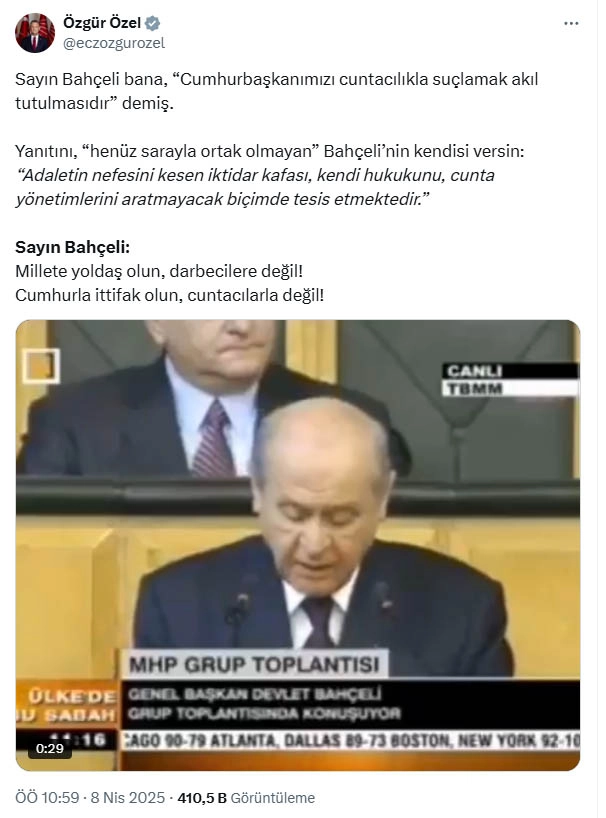The height and width of the screenshot is (818, 606).
Task: Click the GENEL BAŞKAN DEVLET BAHÇELİ subtitle bar
Action: tap(350, 704)
